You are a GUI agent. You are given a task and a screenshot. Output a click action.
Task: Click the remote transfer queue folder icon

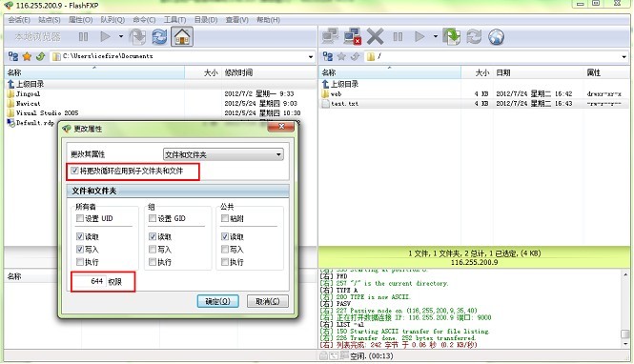[451, 37]
